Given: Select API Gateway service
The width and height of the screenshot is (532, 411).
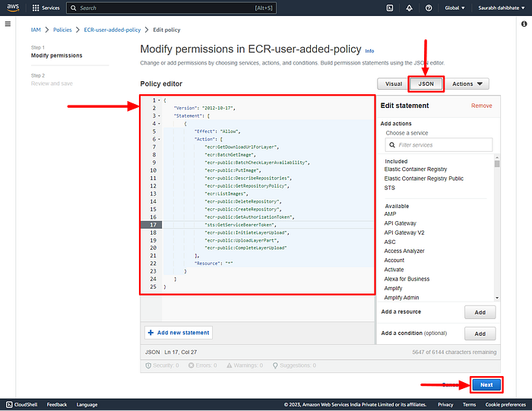Looking at the screenshot, I should pyautogui.click(x=400, y=223).
